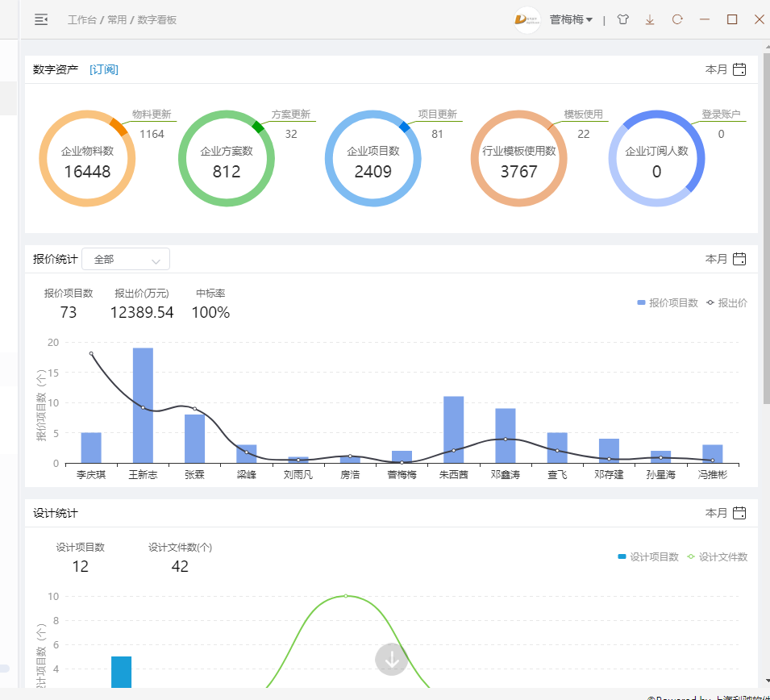
Task: Expand the 全部 filter dropdown
Action: (126, 259)
